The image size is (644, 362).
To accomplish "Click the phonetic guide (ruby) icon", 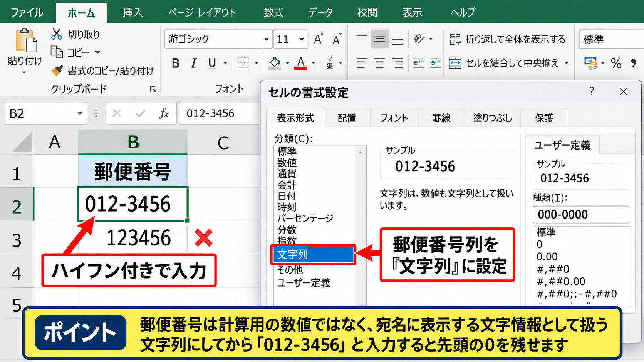I will [x=330, y=63].
